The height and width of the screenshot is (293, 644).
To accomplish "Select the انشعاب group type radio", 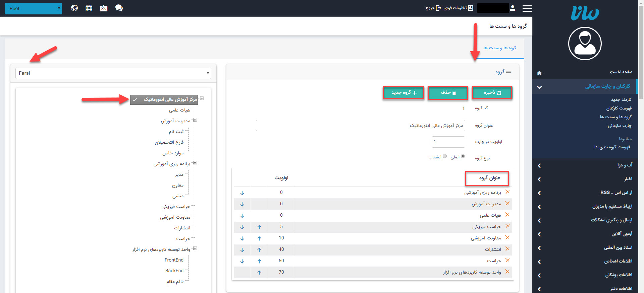I will (x=445, y=156).
